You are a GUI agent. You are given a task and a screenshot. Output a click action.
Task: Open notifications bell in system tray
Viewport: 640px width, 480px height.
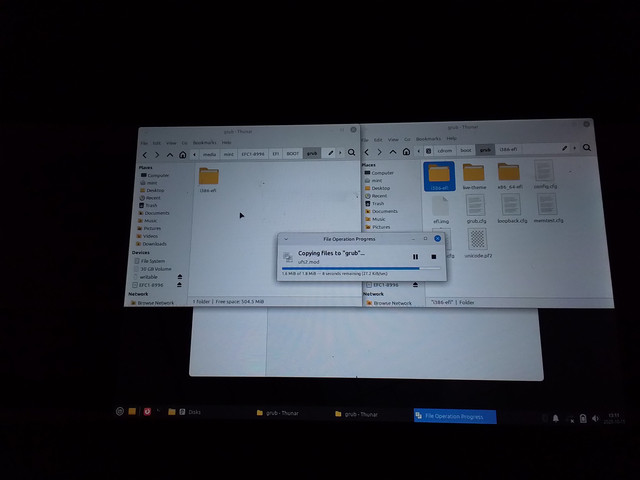tap(556, 418)
